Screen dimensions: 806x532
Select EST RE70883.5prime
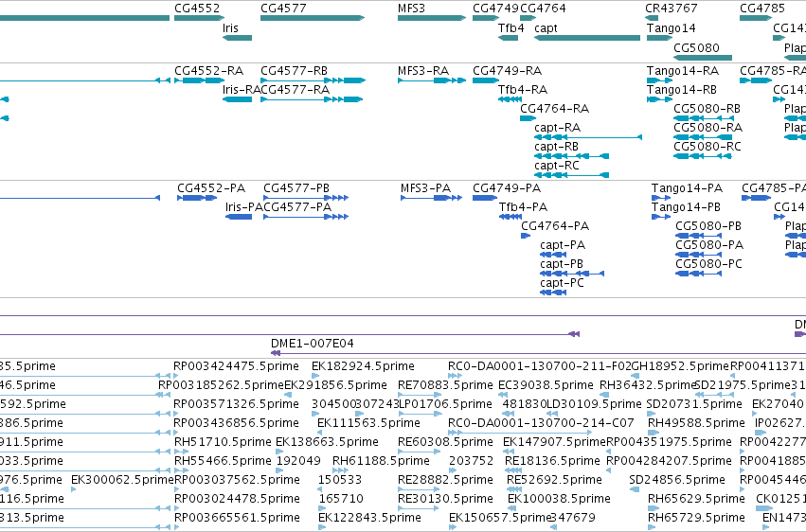[x=445, y=385]
